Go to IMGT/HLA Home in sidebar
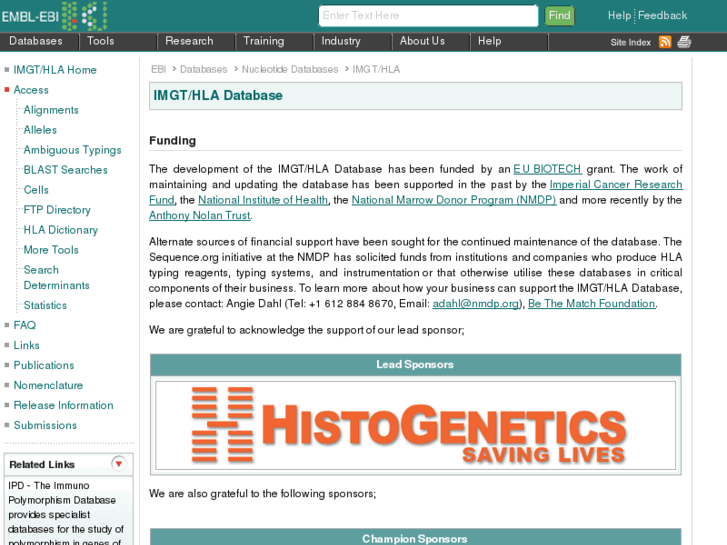The width and height of the screenshot is (727, 545). [55, 70]
